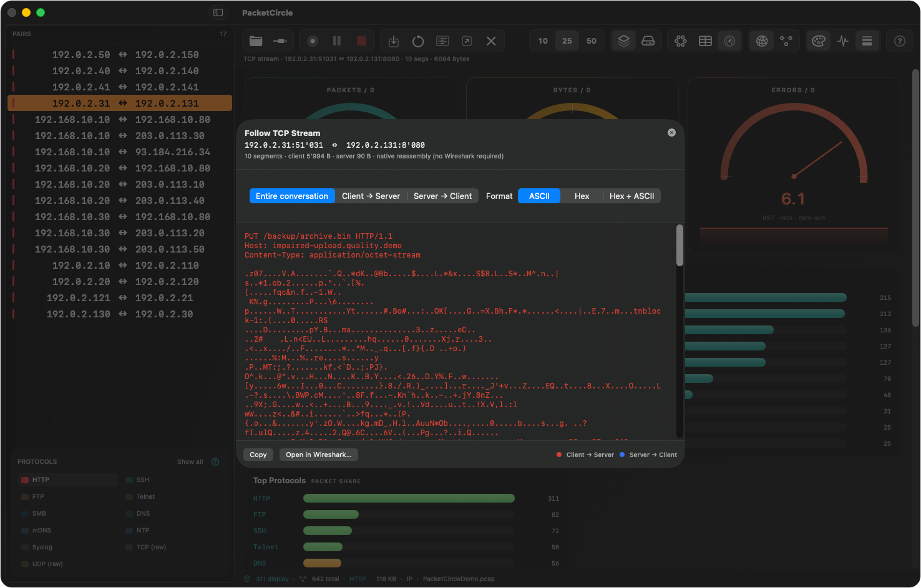Open the color palette icon
Image resolution: width=921 pixels, height=588 pixels.
point(819,41)
